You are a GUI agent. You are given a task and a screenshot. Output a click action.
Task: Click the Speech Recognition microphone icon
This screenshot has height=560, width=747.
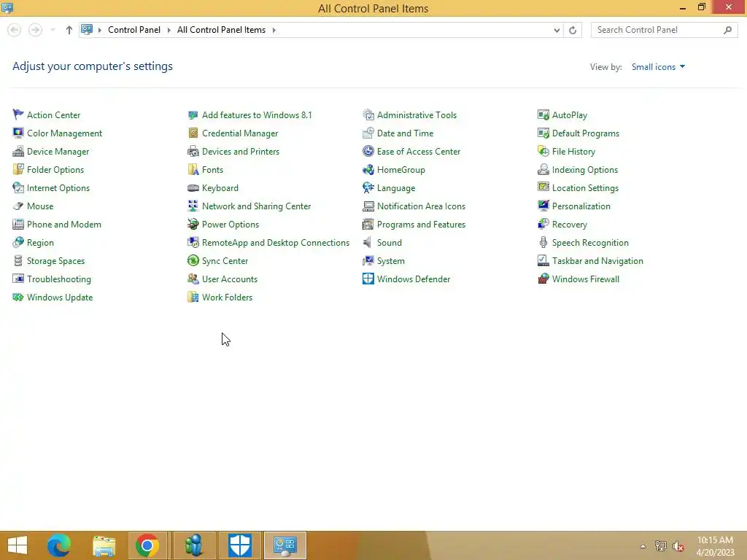coord(543,242)
